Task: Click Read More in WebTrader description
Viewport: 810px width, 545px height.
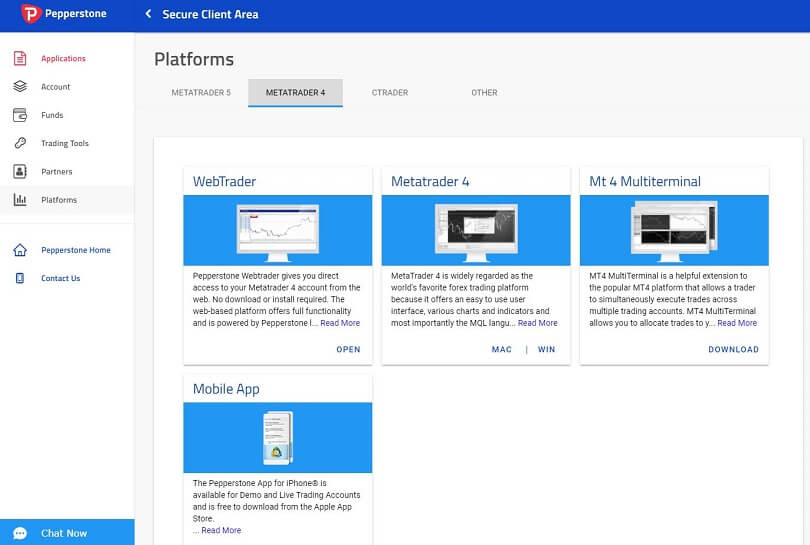Action: point(340,323)
